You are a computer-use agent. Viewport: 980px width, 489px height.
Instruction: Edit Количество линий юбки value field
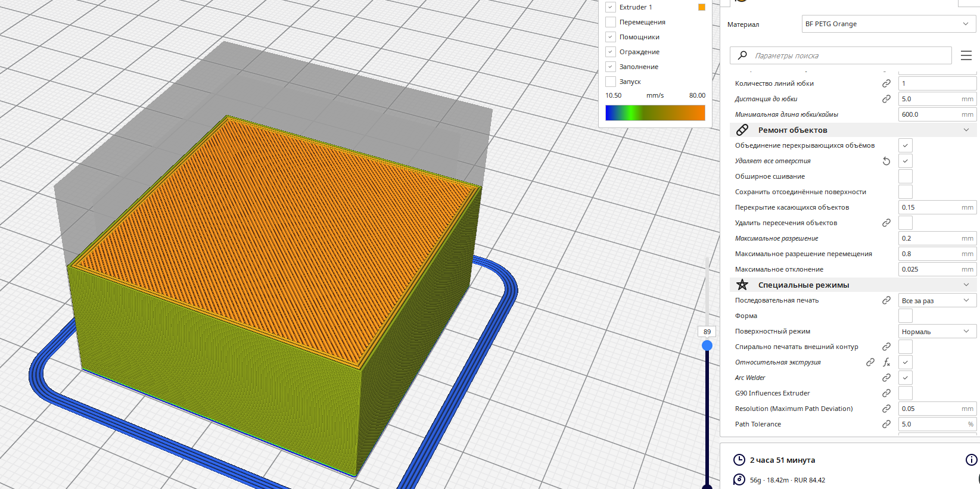point(937,83)
